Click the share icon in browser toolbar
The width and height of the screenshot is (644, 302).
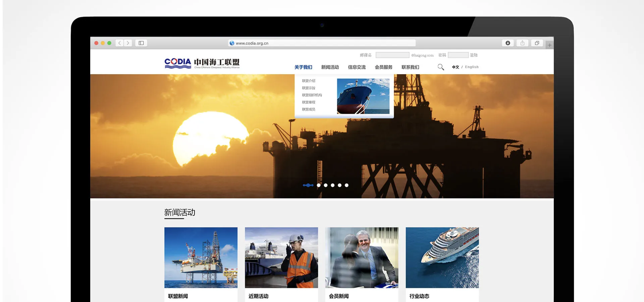(x=522, y=43)
